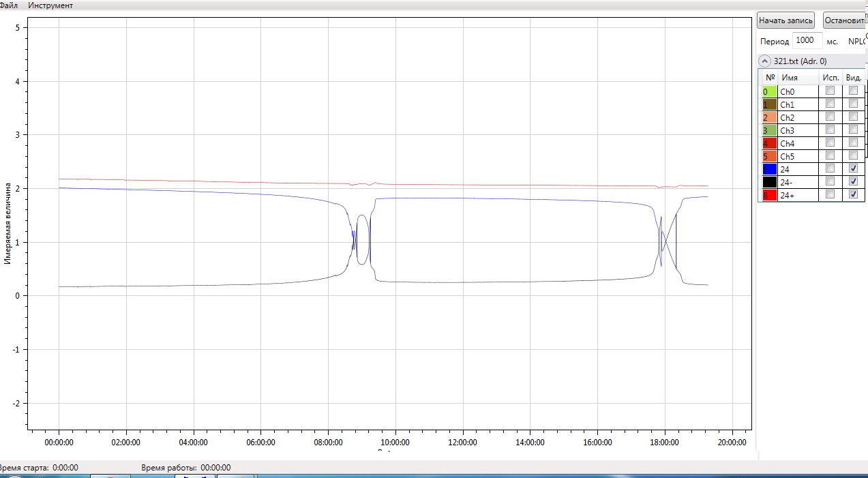This screenshot has width=868, height=478.
Task: Enable the Исп. checkbox for Ch0
Action: click(830, 91)
